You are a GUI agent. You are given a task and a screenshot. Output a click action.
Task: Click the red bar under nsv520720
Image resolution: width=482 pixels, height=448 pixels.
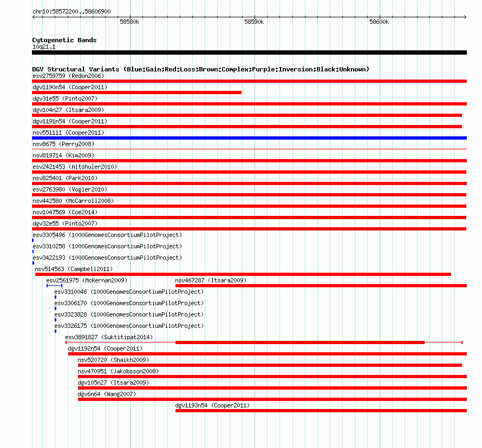pos(270,365)
